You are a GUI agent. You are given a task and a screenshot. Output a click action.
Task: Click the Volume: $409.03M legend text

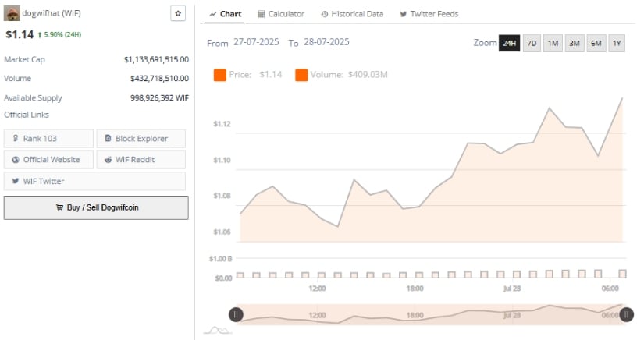[349, 75]
